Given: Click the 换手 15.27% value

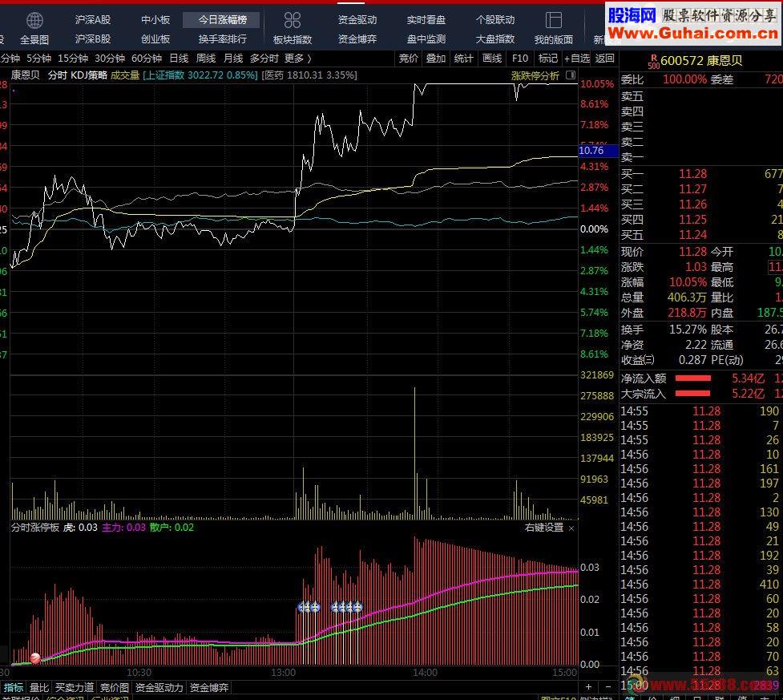Looking at the screenshot, I should tap(688, 330).
